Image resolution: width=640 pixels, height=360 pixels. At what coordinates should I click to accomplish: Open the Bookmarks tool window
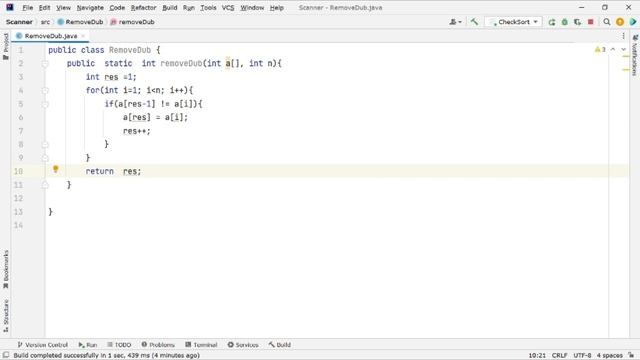pos(6,269)
